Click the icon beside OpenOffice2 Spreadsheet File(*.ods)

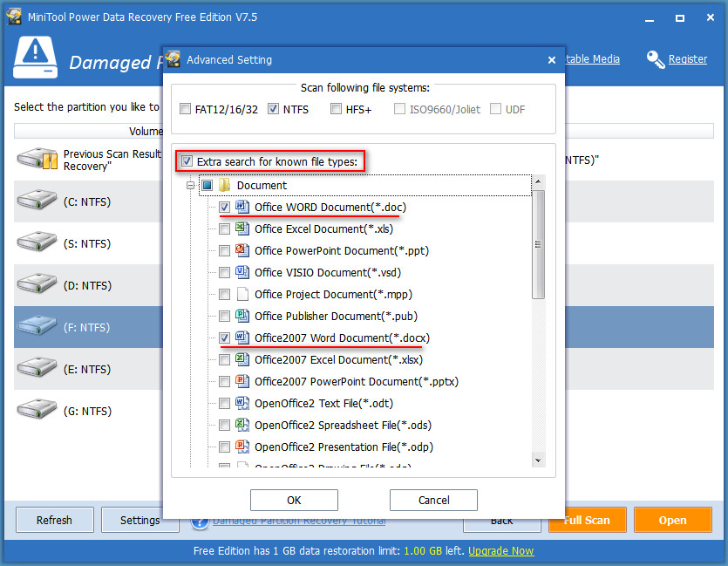pos(242,425)
